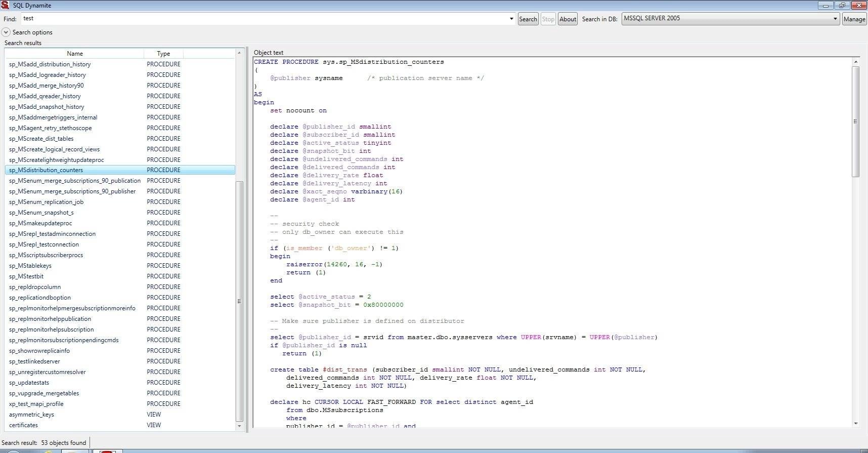This screenshot has width=868, height=453.
Task: Open the Search in DB dropdown
Action: coord(730,19)
